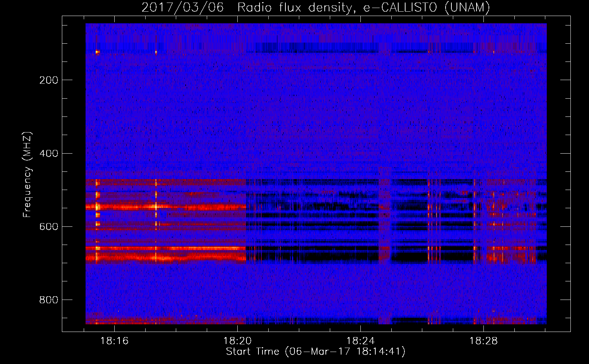Click the 'Start Time (06-Mar-17 18:14:41)' label
Image resolution: width=589 pixels, height=364 pixels.
point(316,352)
